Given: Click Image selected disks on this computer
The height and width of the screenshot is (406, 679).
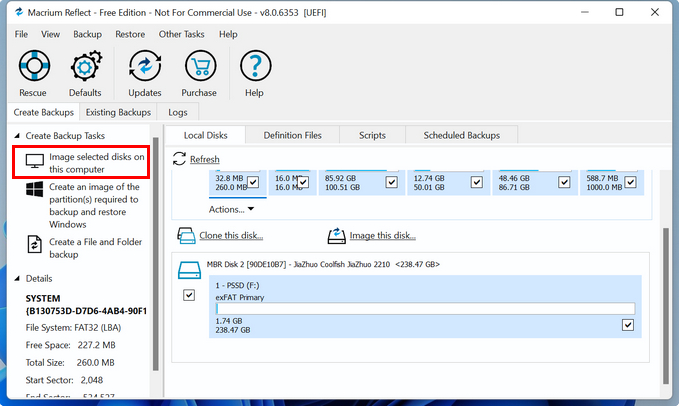Looking at the screenshot, I should (97, 163).
